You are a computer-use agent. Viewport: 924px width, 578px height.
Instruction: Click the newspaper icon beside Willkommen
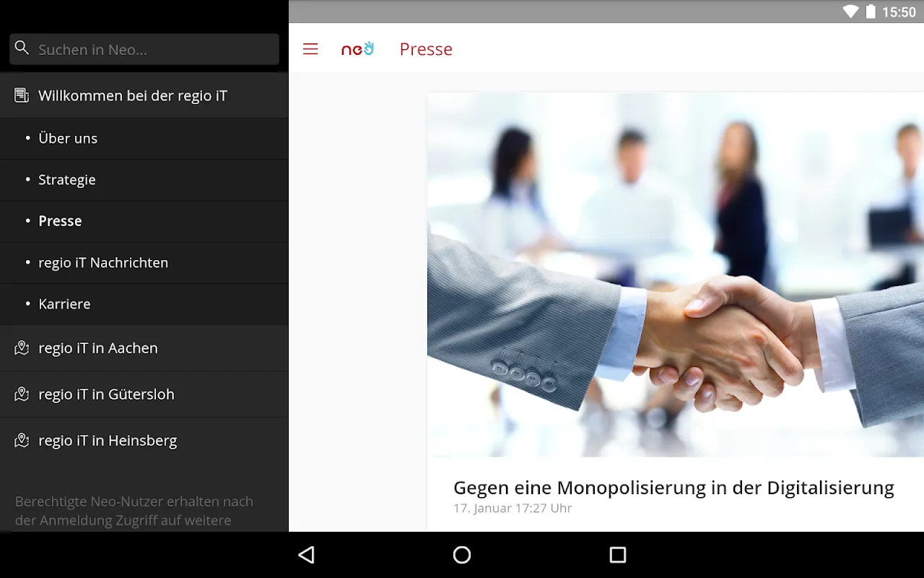pos(22,95)
